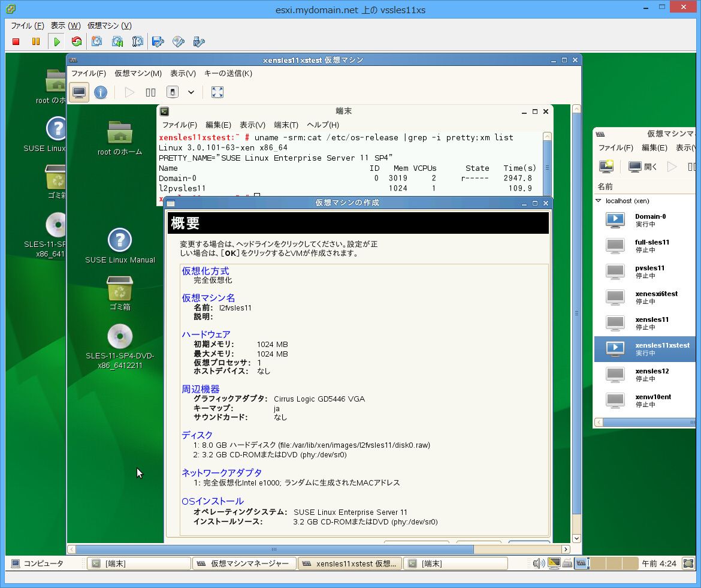Open shutdown options dropdown arrow

point(191,92)
